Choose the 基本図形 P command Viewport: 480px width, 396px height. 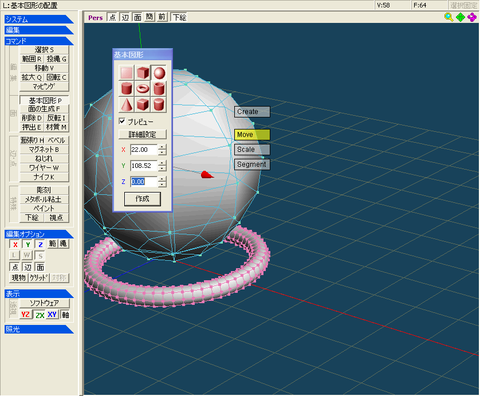point(44,100)
